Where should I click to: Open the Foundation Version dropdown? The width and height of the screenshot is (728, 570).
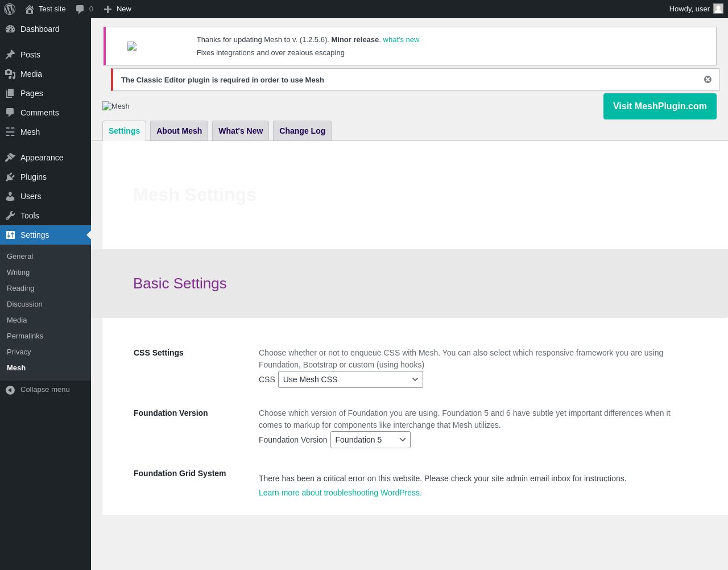point(370,440)
